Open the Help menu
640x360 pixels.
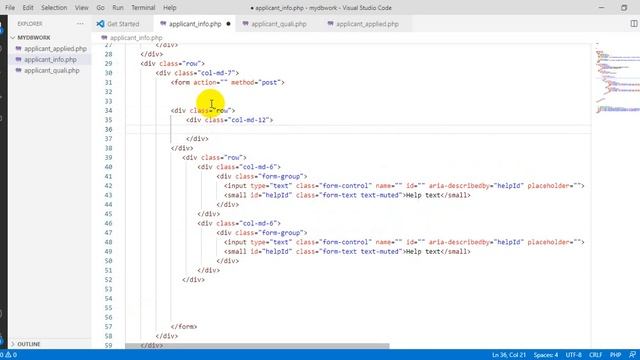[x=169, y=8]
